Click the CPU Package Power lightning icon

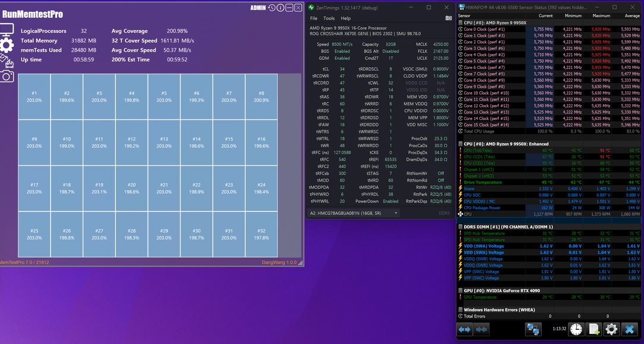pyautogui.click(x=460, y=208)
